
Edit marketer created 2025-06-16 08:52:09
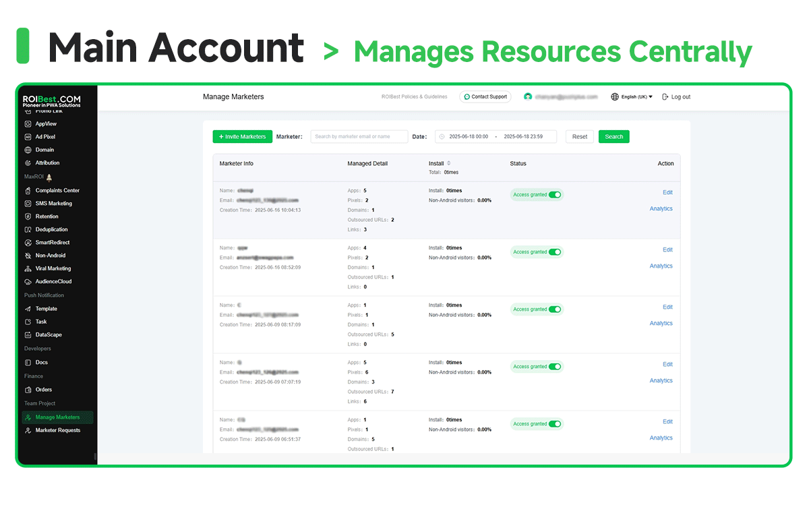coord(667,249)
